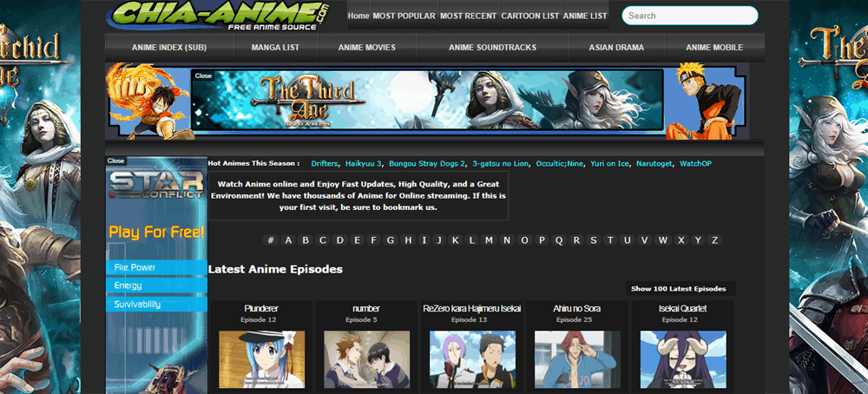Image resolution: width=868 pixels, height=394 pixels.
Task: Open Anime Soundtracks tab
Action: click(x=493, y=48)
